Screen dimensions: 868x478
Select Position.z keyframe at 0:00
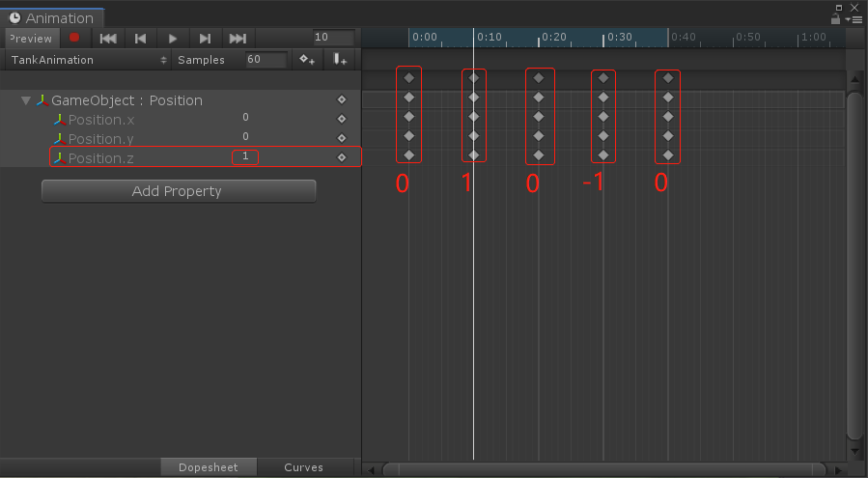(409, 155)
